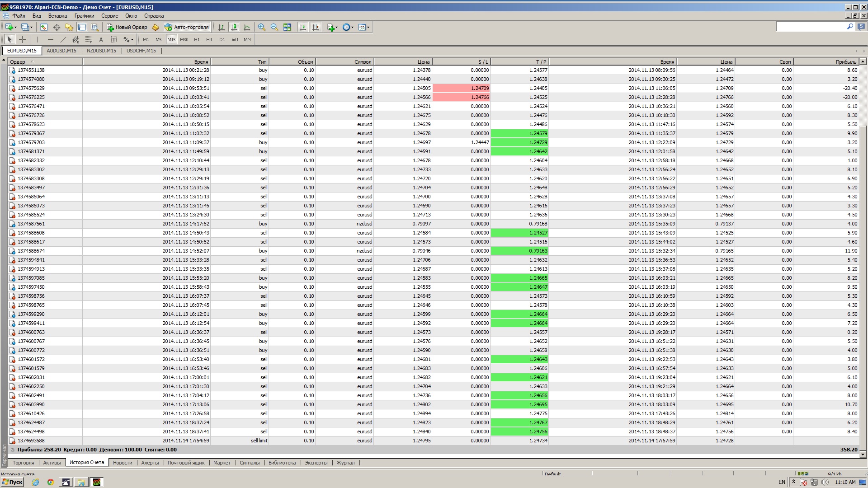This screenshot has height=488, width=868.
Task: Zoom out on the chart
Action: (x=274, y=27)
